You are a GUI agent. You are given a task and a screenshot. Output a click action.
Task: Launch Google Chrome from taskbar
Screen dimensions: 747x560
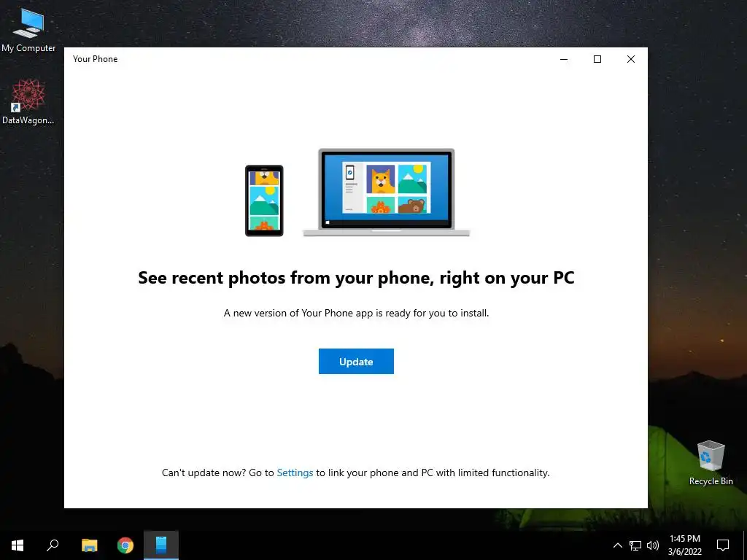click(x=125, y=545)
